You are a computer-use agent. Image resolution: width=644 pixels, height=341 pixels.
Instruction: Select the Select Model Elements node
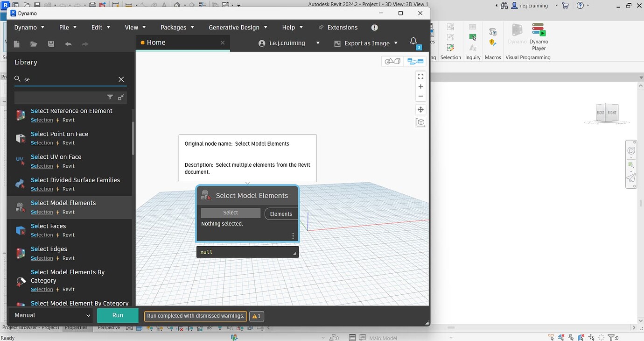pos(63,203)
